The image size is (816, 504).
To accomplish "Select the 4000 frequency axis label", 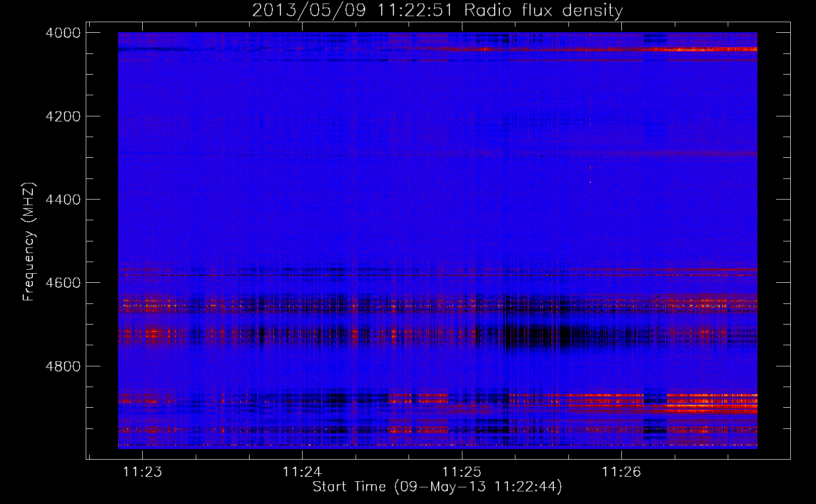I will tap(63, 33).
